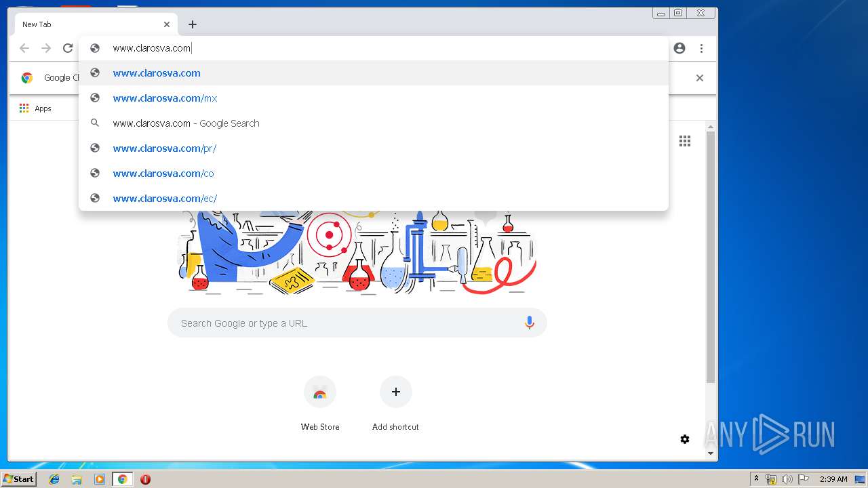
Task: Select www.clarosva.com suggestion
Action: tap(373, 73)
